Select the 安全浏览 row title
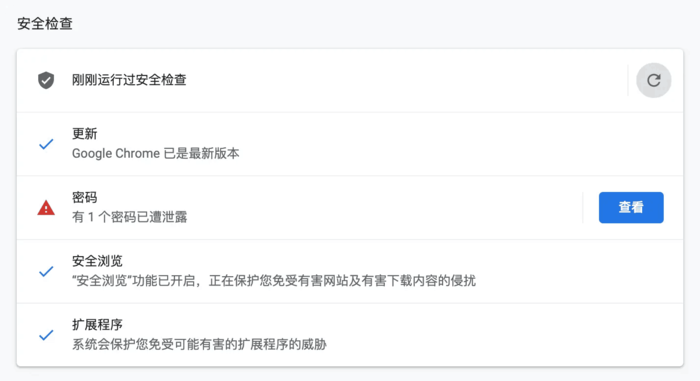This screenshot has width=700, height=381. click(97, 261)
